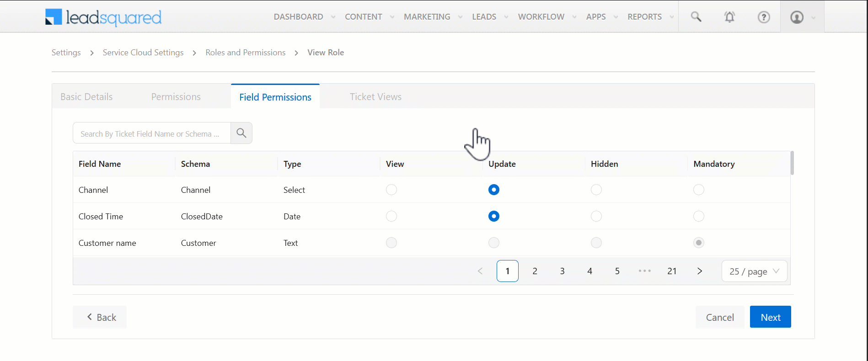Select Mandatory radio for Customer name
Viewport: 868px width, 361px height.
coord(699,243)
